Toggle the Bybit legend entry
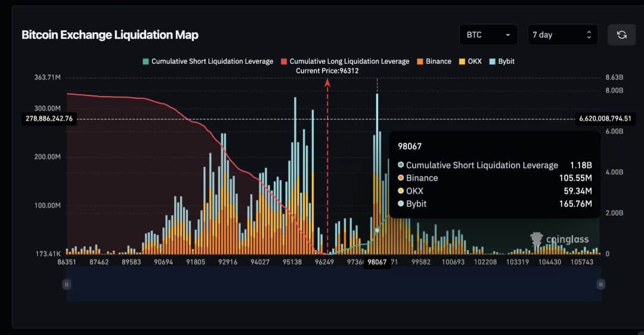The height and width of the screenshot is (335, 644). click(501, 61)
